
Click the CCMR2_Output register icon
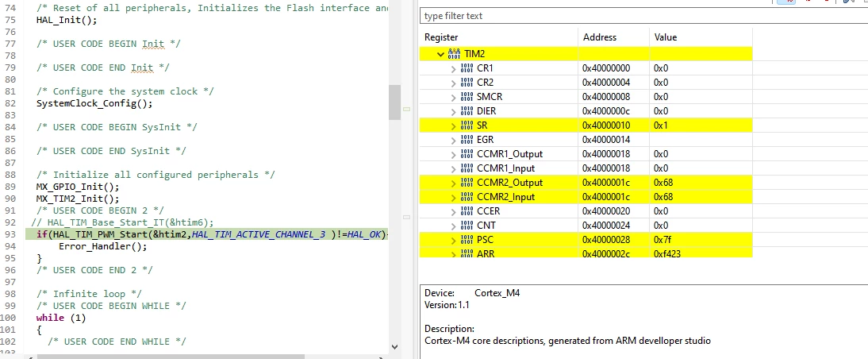pos(467,183)
